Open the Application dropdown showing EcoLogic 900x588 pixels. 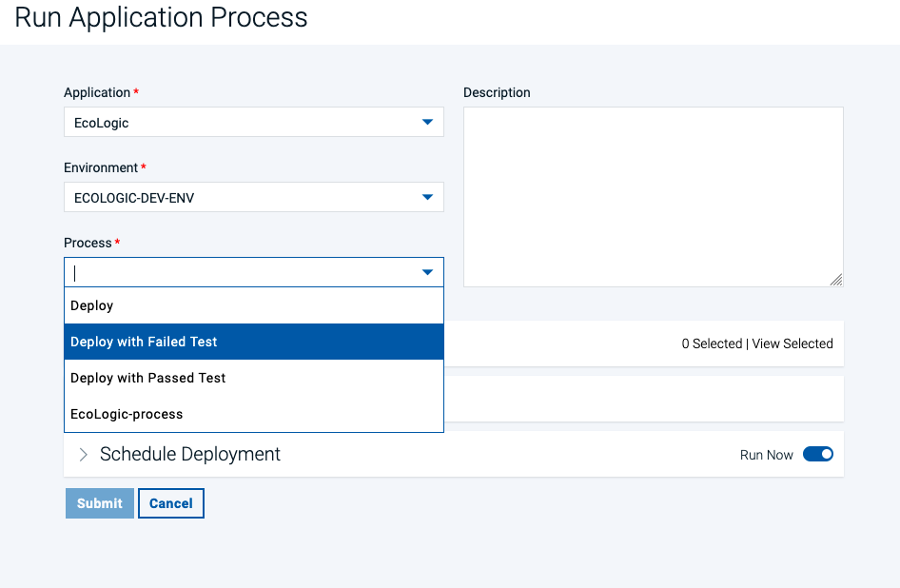[254, 122]
